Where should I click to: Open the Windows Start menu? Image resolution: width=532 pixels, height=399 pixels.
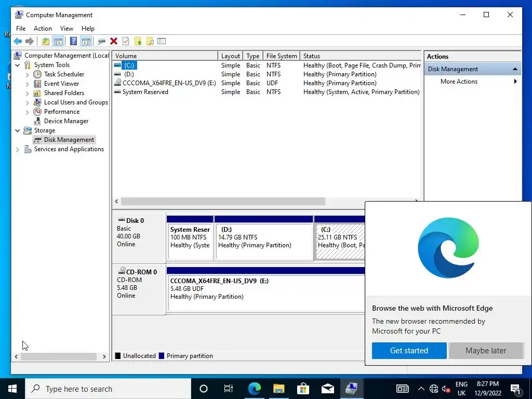pos(12,389)
